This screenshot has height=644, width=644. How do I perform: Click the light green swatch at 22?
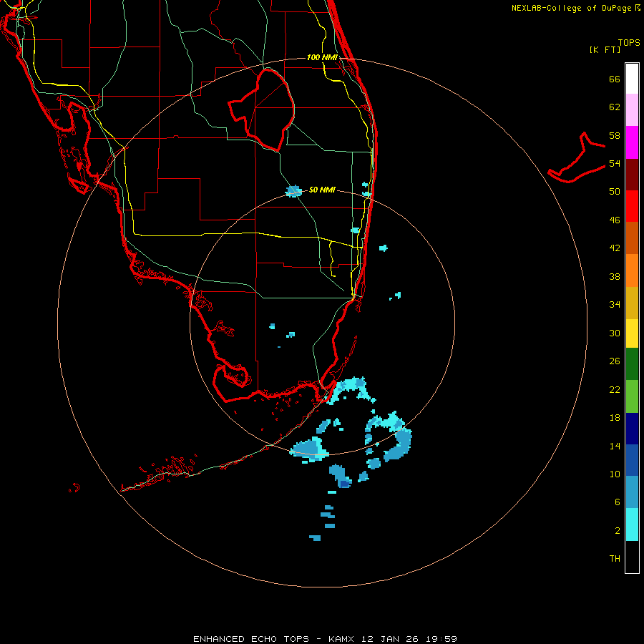[x=632, y=396]
